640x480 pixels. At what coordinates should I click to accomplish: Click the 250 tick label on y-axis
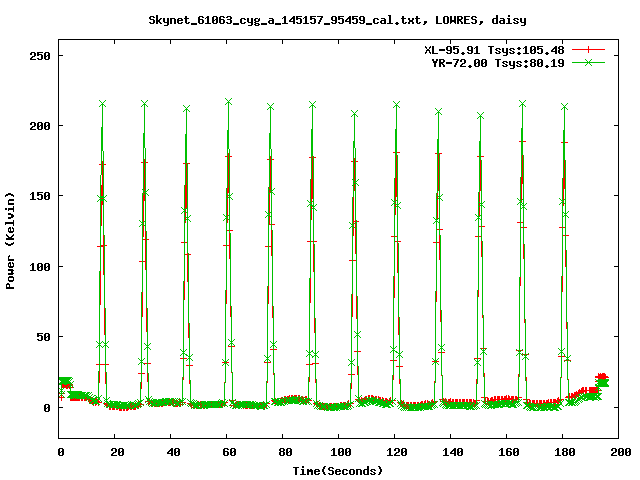pyautogui.click(x=41, y=56)
